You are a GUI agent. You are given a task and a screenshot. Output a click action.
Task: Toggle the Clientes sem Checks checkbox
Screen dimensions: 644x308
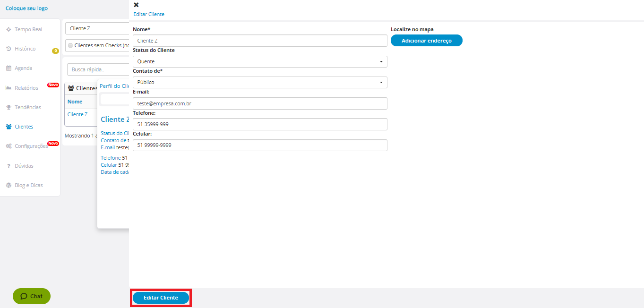tap(70, 46)
